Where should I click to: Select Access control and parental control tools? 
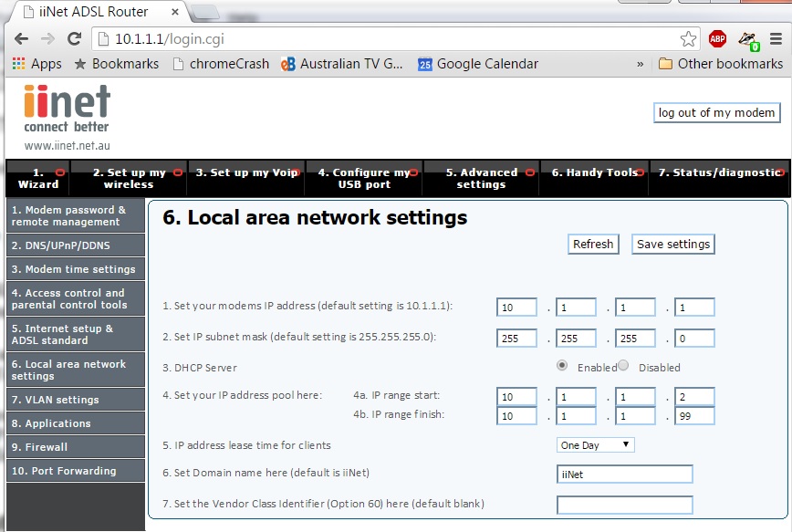click(76, 298)
